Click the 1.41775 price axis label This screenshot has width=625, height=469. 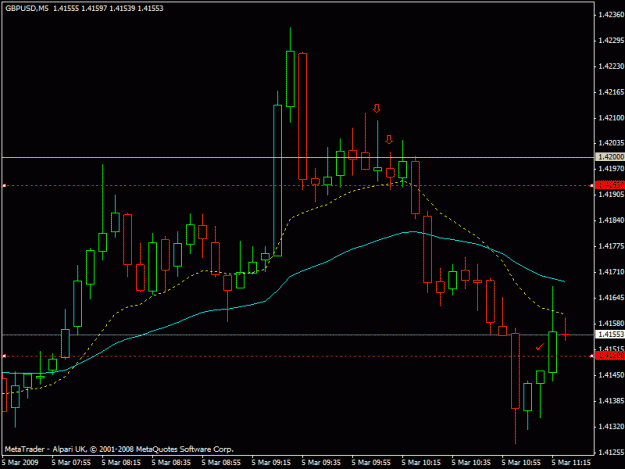(x=611, y=246)
